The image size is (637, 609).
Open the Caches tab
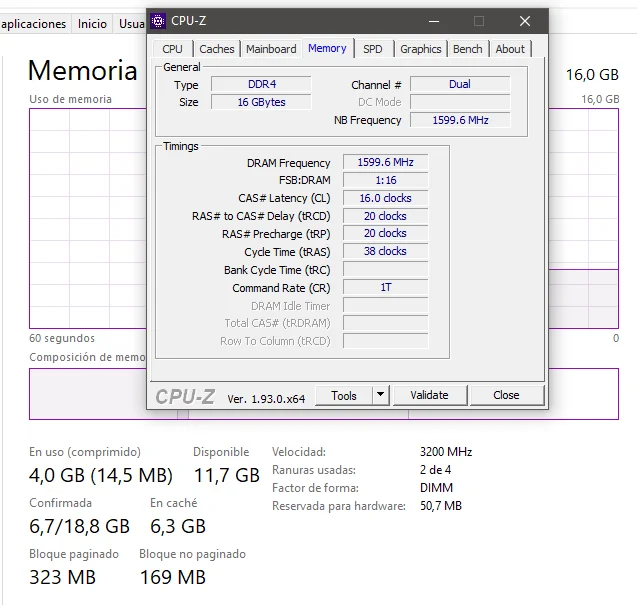click(217, 49)
